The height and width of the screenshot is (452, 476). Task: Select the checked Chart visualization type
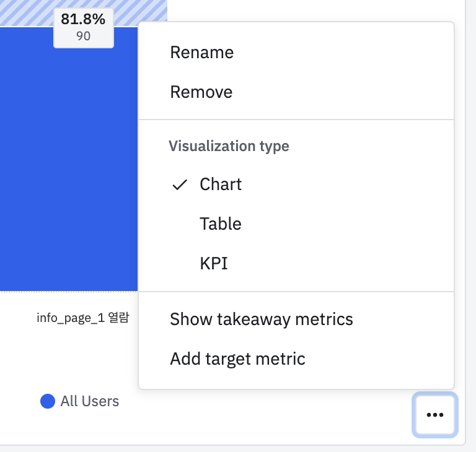click(x=296, y=184)
